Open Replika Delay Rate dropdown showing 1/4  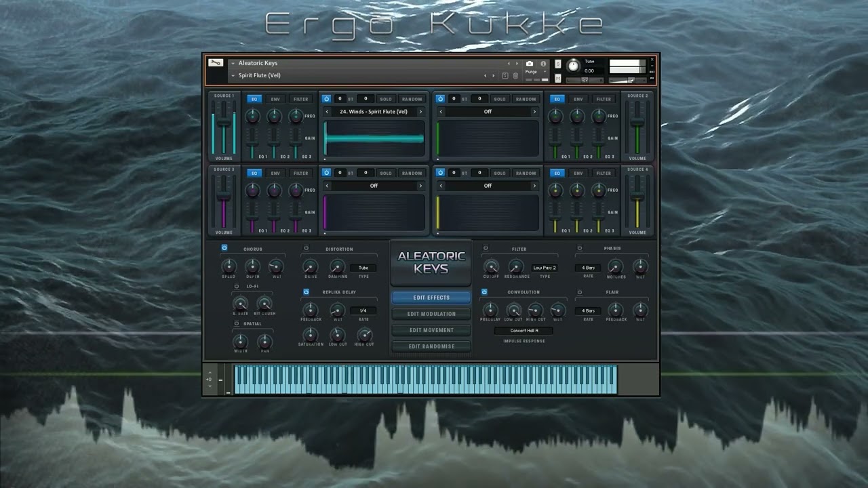pyautogui.click(x=363, y=310)
